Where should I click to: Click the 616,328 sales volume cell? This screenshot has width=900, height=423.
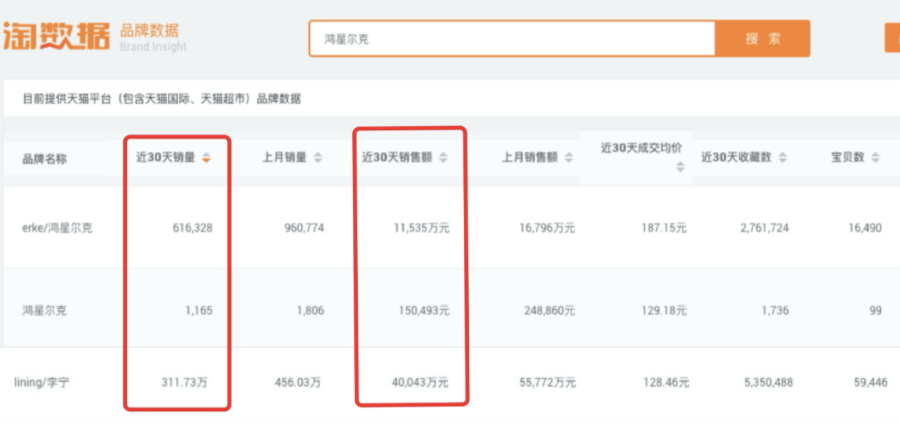pyautogui.click(x=189, y=228)
